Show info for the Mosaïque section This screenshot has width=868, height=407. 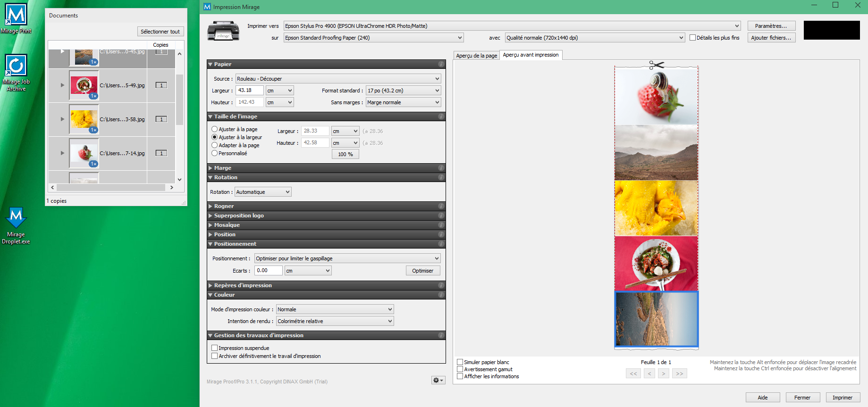pos(441,225)
